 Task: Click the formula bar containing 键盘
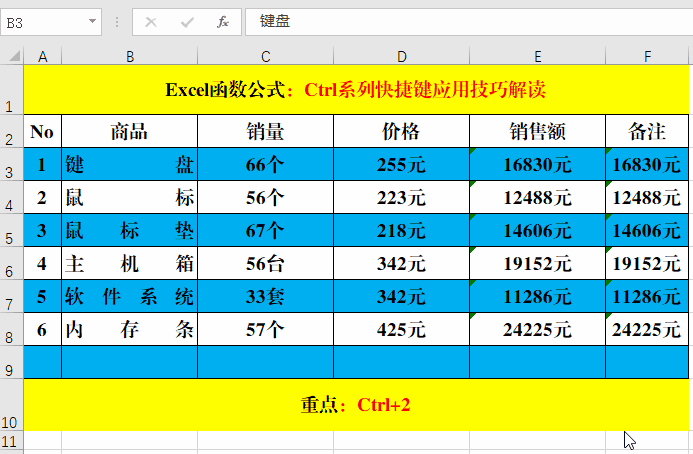point(469,22)
